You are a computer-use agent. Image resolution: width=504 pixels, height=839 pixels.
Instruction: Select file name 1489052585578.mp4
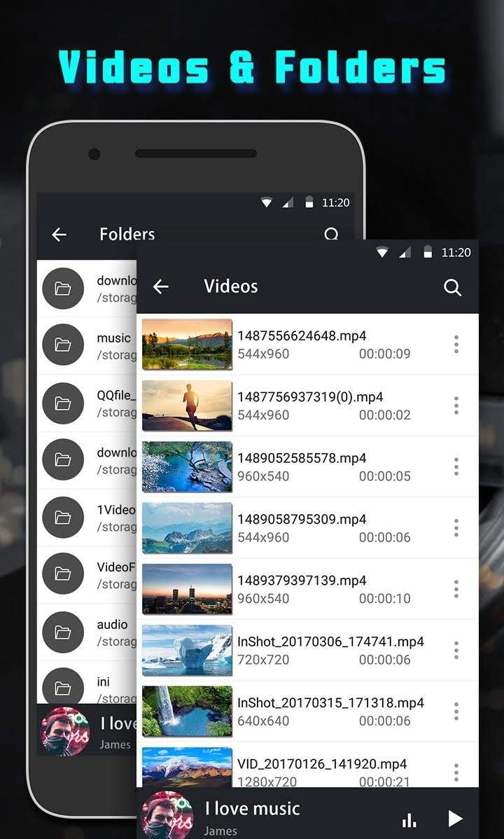302,458
